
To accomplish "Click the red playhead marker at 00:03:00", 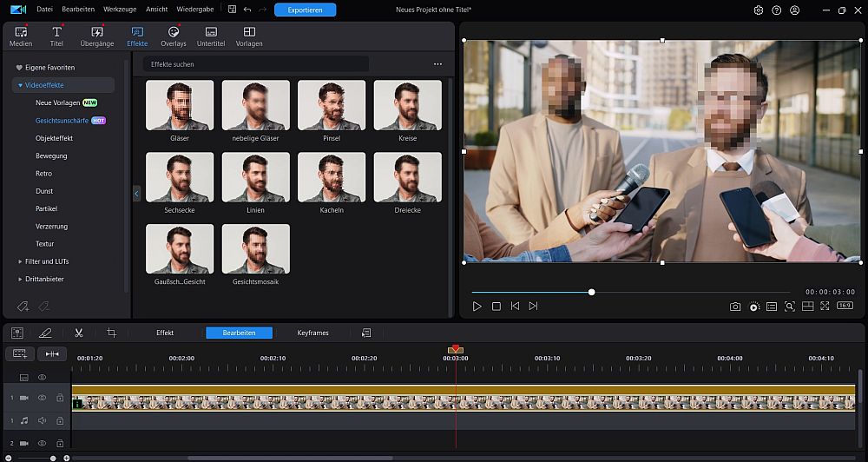I will click(456, 349).
